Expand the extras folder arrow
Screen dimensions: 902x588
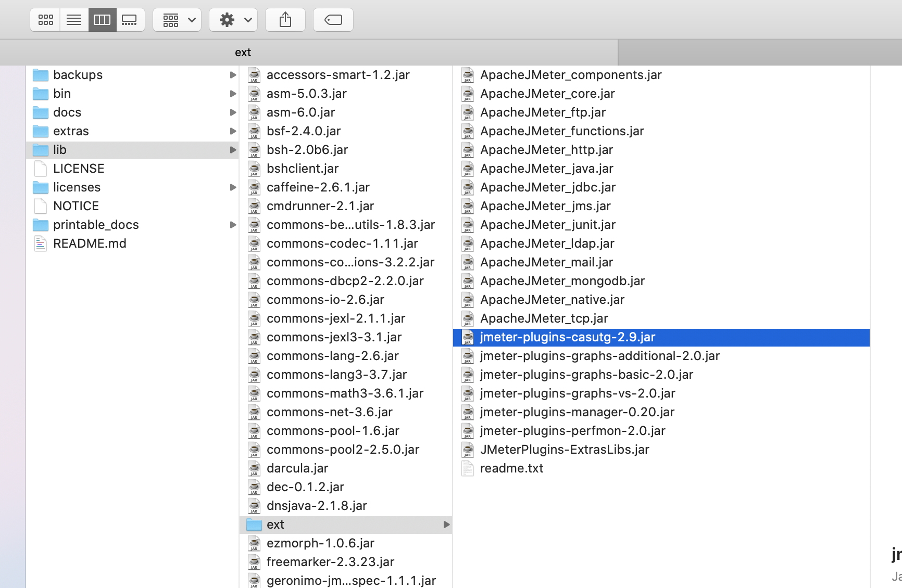pyautogui.click(x=233, y=131)
